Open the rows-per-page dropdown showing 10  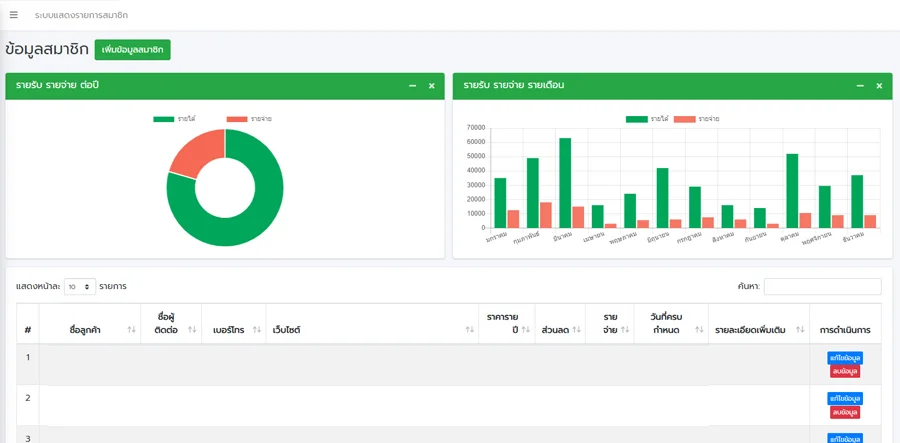point(80,286)
